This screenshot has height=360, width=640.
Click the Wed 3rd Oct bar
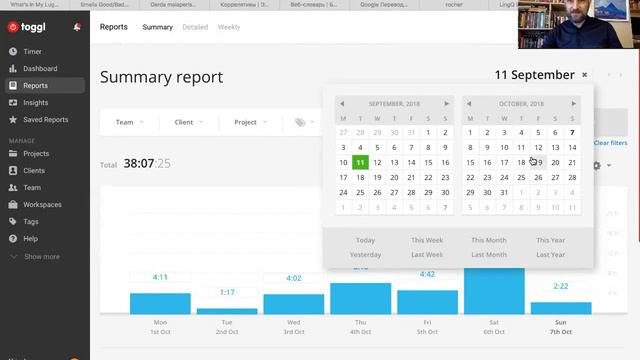[294, 304]
